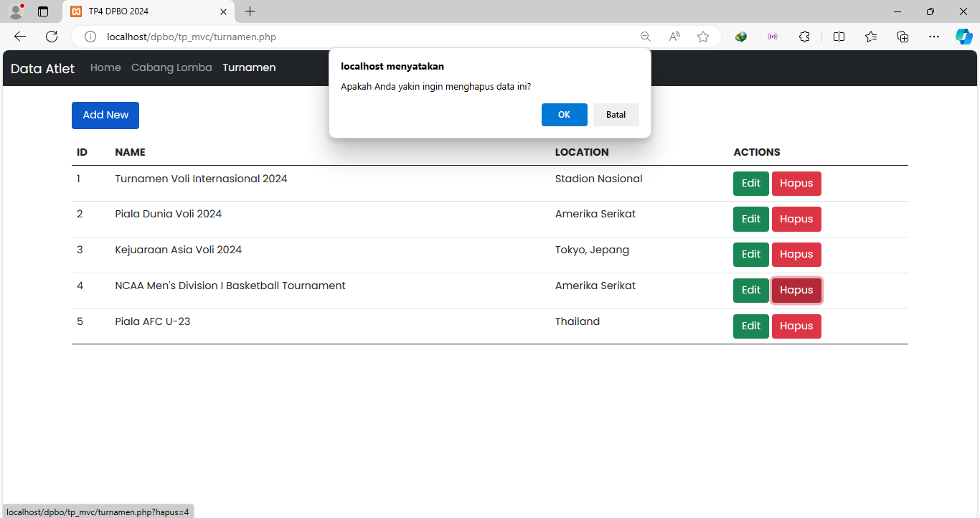Screen dimensions: 980x518
Task: Click Hapus for NCAA Basketball Tournament row
Action: click(x=796, y=291)
